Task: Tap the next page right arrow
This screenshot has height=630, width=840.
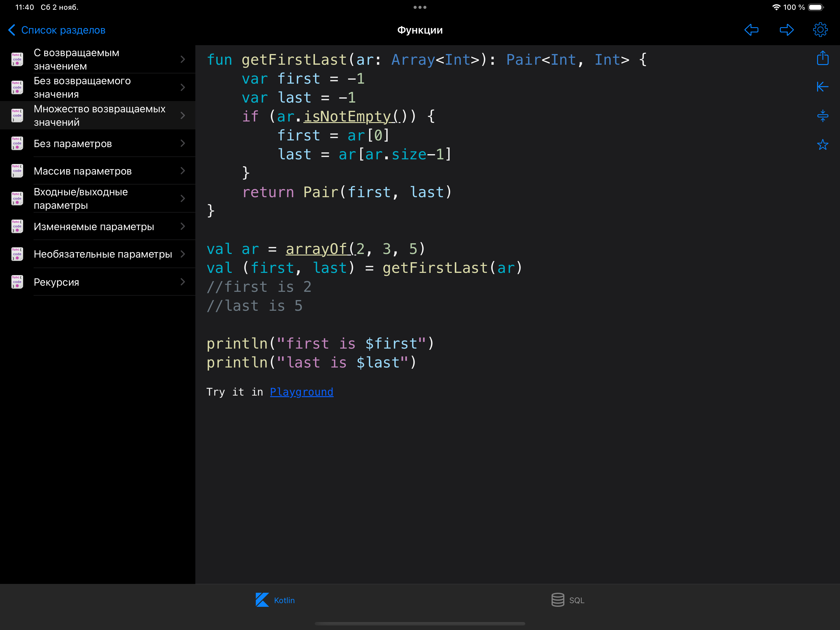Action: click(x=787, y=30)
